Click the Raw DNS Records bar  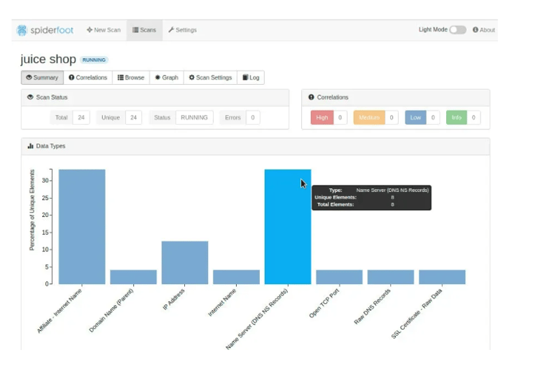pyautogui.click(x=391, y=277)
